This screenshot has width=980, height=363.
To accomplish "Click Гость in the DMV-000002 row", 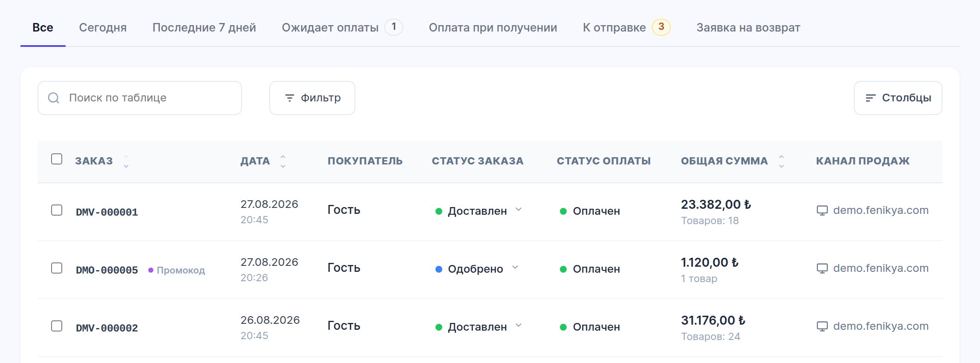I will coord(344,326).
